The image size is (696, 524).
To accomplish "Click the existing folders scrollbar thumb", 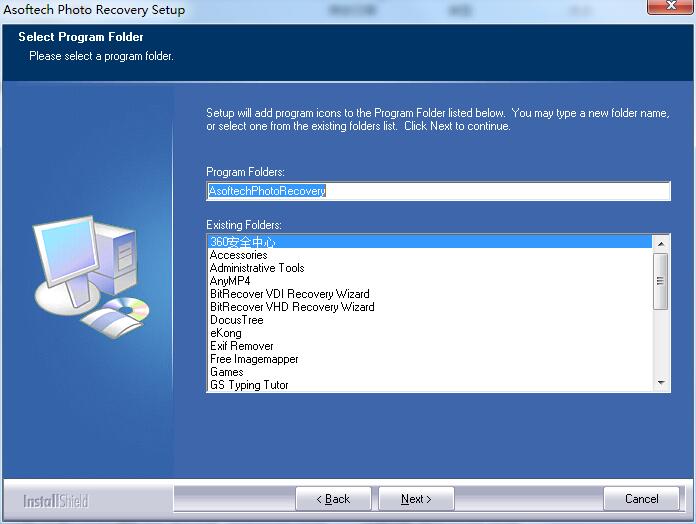I will [661, 281].
